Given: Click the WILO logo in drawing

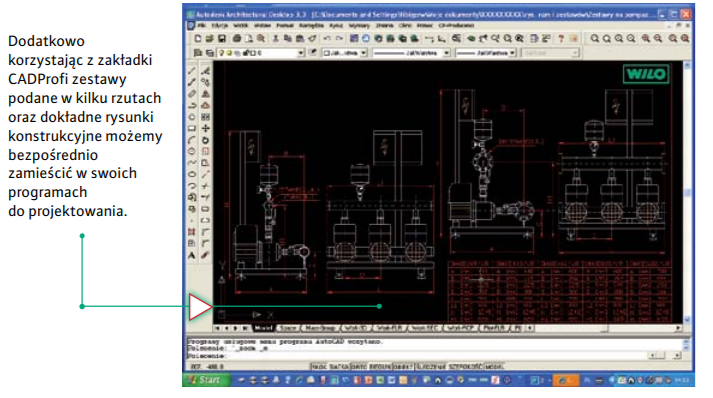Looking at the screenshot, I should tap(646, 74).
